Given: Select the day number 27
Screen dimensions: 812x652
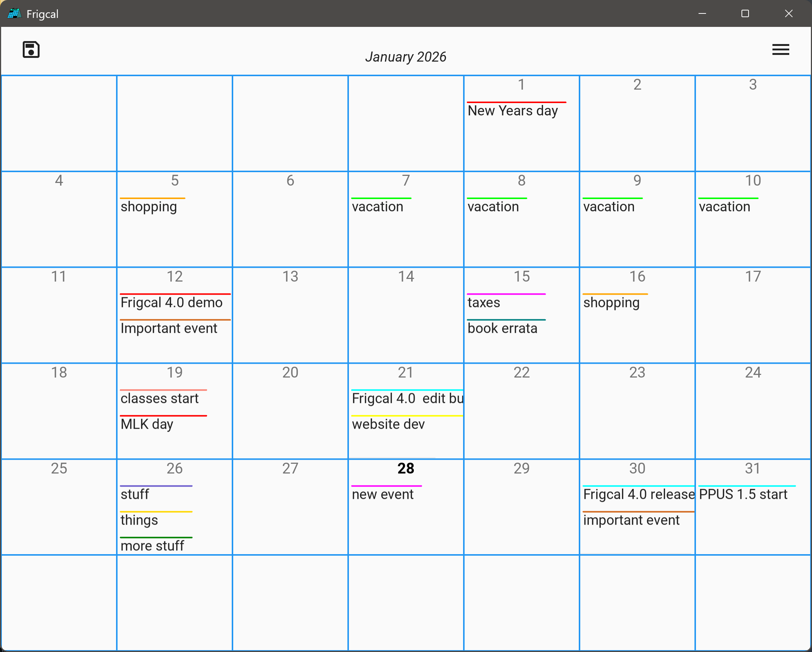Looking at the screenshot, I should pos(290,468).
